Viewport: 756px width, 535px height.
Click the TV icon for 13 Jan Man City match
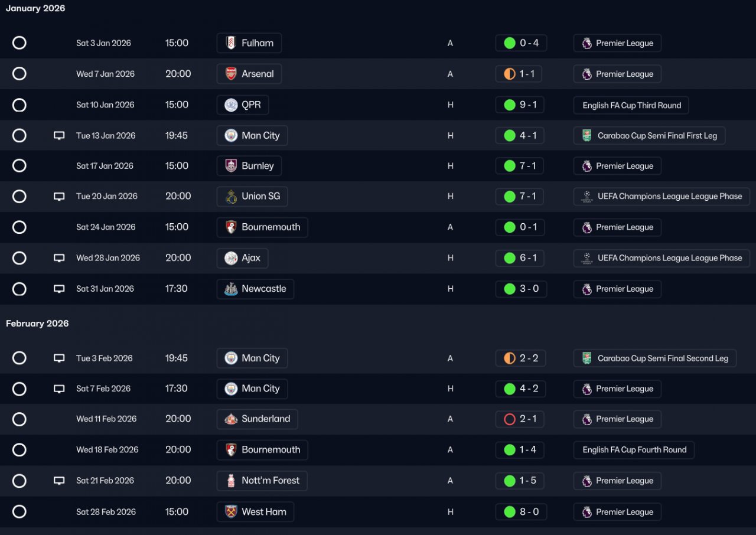click(x=59, y=136)
